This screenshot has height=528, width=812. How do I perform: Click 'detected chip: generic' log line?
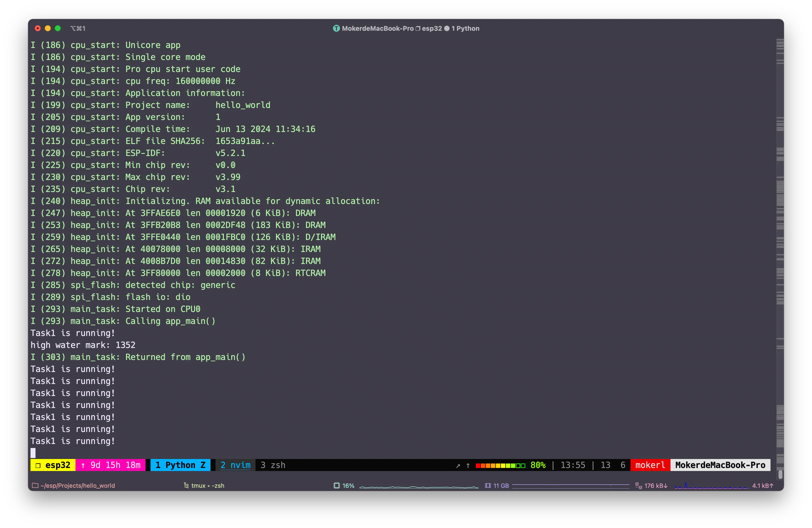pos(133,285)
